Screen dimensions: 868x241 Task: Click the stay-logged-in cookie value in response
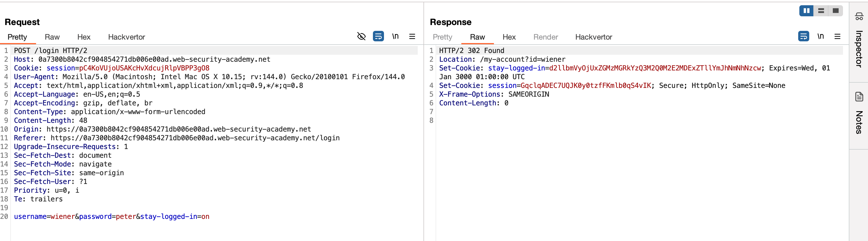[654, 68]
